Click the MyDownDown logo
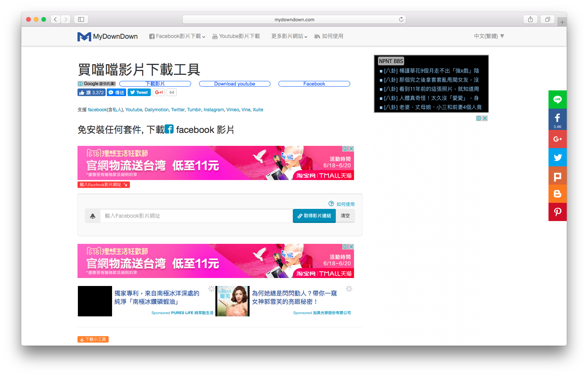This screenshot has width=588, height=376. tap(107, 36)
